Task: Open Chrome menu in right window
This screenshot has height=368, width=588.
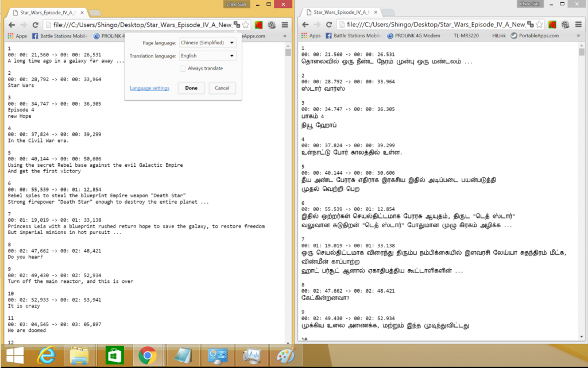Action: (x=578, y=25)
